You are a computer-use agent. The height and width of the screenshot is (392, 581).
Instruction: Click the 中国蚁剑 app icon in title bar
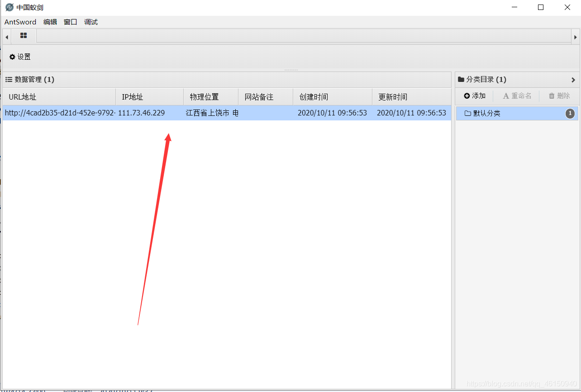9,7
